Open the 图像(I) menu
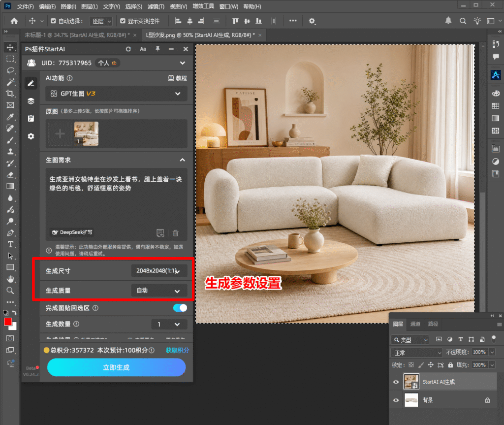This screenshot has height=425, width=504. click(x=68, y=6)
